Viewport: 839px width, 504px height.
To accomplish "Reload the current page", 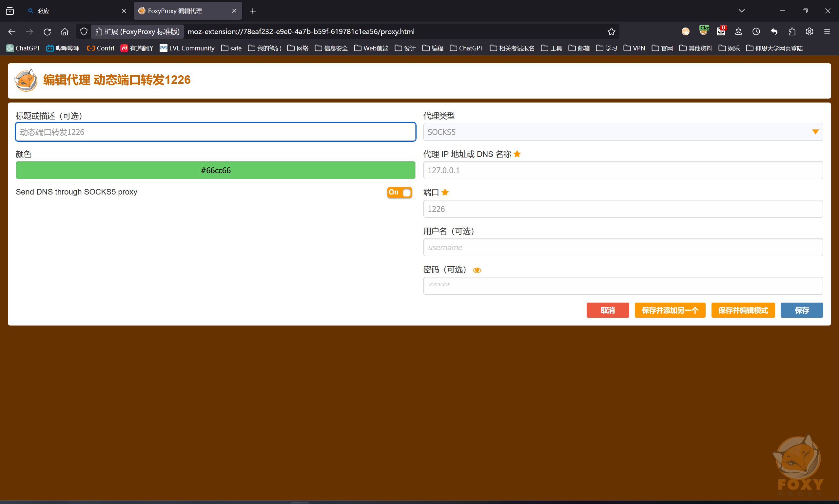I will pos(47,31).
